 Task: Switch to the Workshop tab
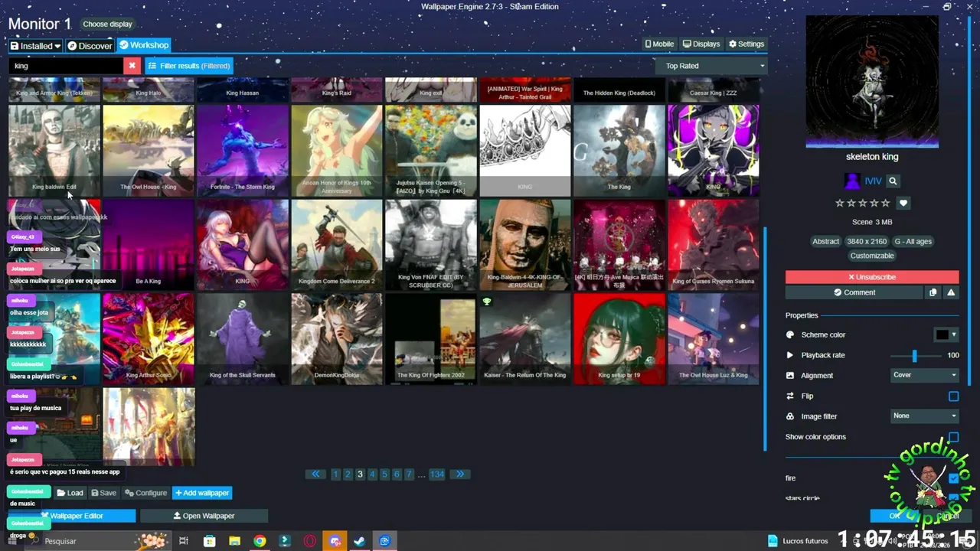[x=144, y=45]
